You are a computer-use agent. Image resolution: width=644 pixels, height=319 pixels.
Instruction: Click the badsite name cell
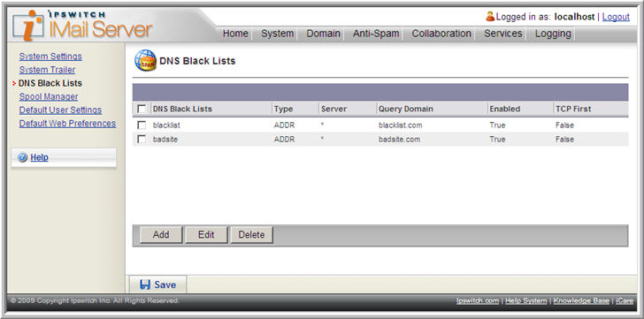(165, 140)
